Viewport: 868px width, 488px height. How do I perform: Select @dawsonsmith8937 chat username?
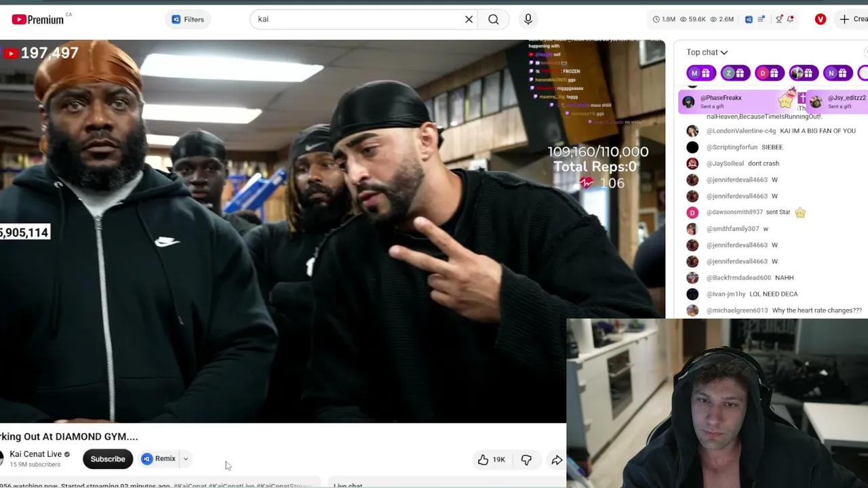click(x=734, y=212)
